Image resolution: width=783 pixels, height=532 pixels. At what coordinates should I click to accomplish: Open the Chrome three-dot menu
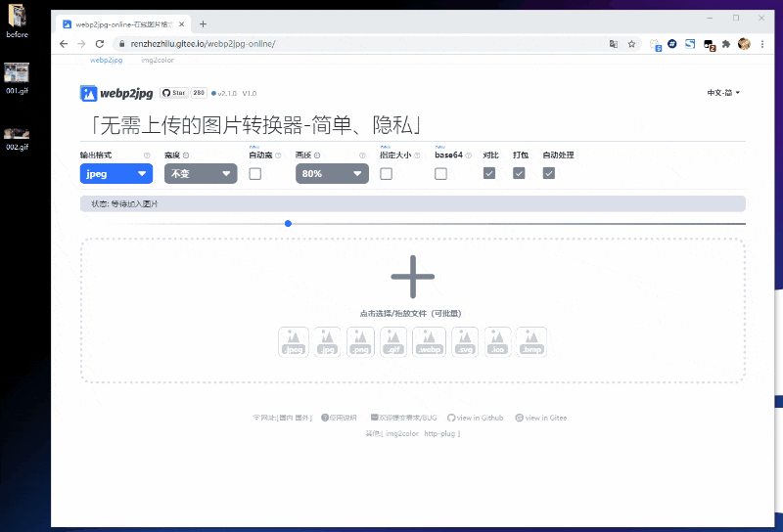click(x=762, y=44)
